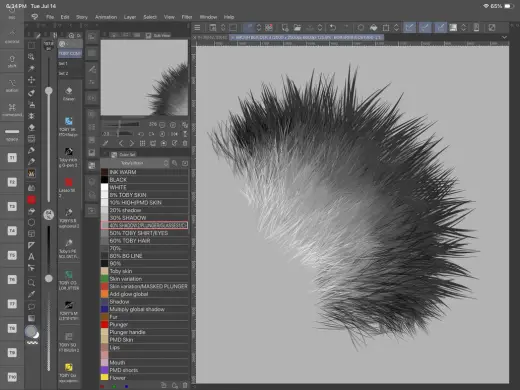Open the color set name dropdown
Viewport: 520px width, 390px height.
(135, 163)
